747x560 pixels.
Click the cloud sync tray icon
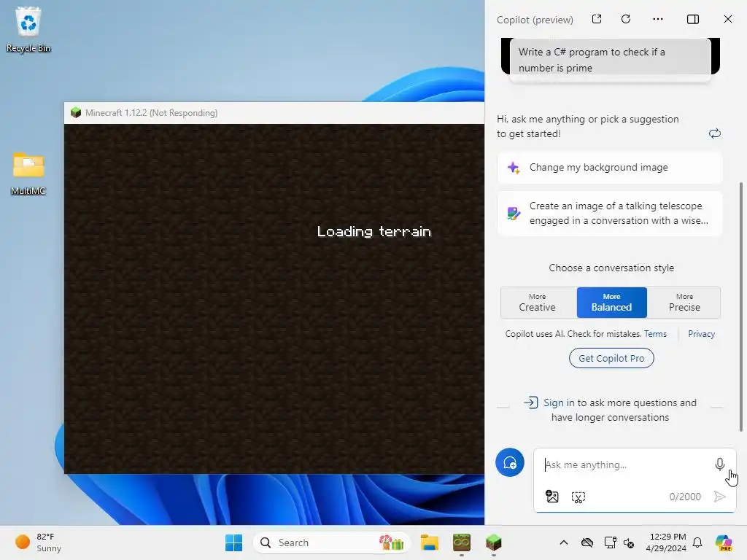click(x=587, y=542)
